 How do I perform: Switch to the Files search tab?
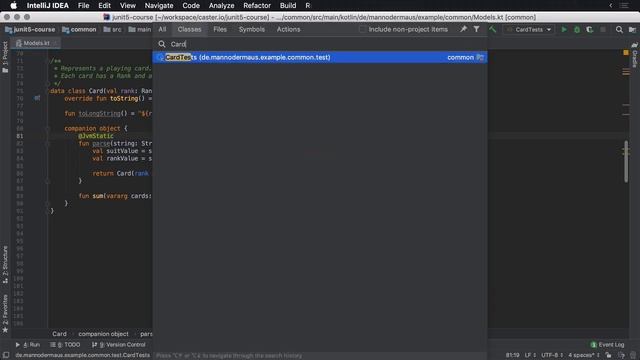(220, 29)
